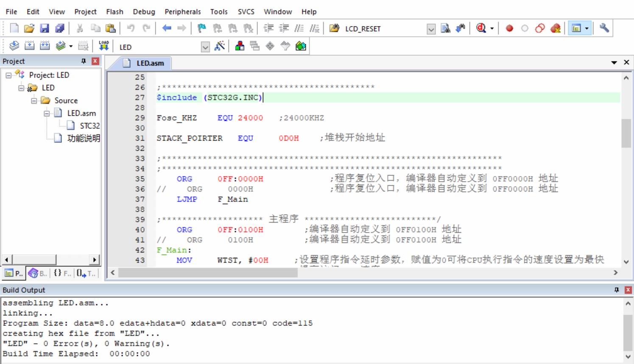634x364 pixels.
Task: Toggle pin on the Build Output panel
Action: pos(617,290)
